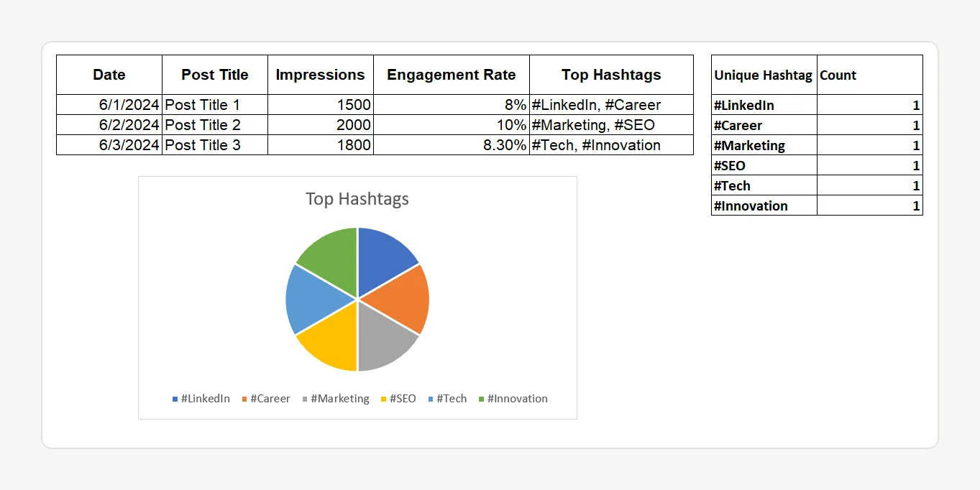Click the impressions value 2000
Viewport: 980px width, 490px height.
pos(321,125)
